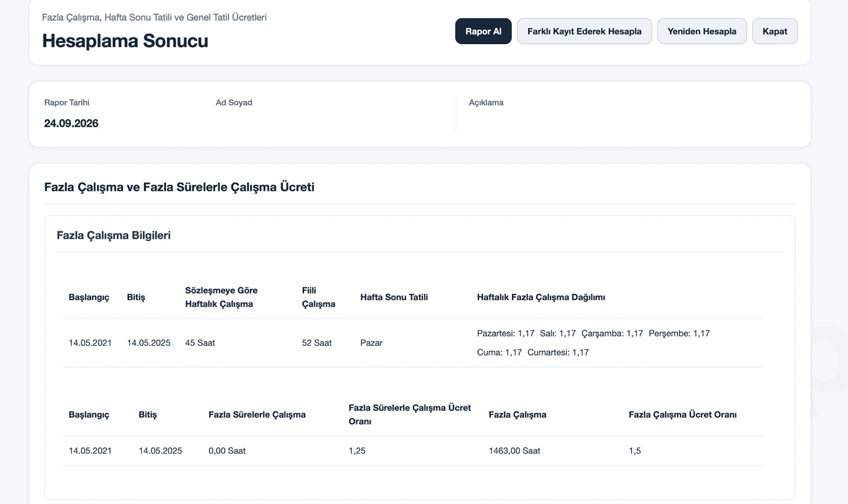Recalculate with the Yeniden Hesapla button
The image size is (848, 504).
click(702, 31)
